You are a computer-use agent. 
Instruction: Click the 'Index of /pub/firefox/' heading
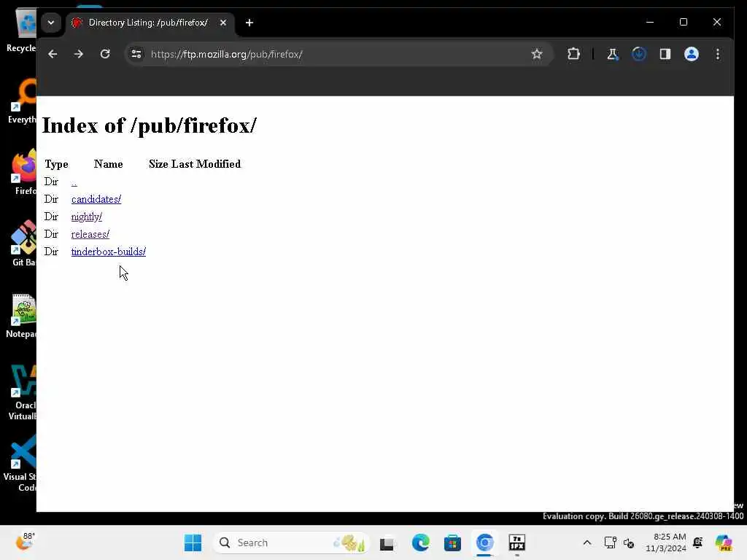click(x=150, y=125)
